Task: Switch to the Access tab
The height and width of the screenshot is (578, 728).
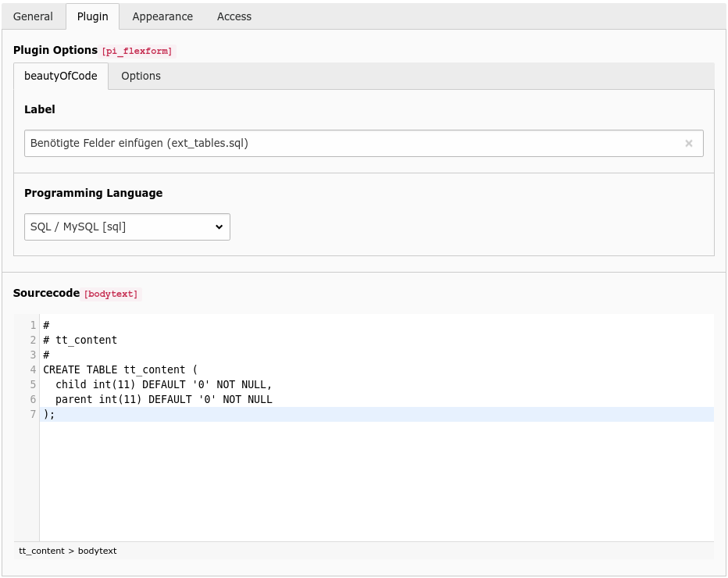Action: pos(234,16)
